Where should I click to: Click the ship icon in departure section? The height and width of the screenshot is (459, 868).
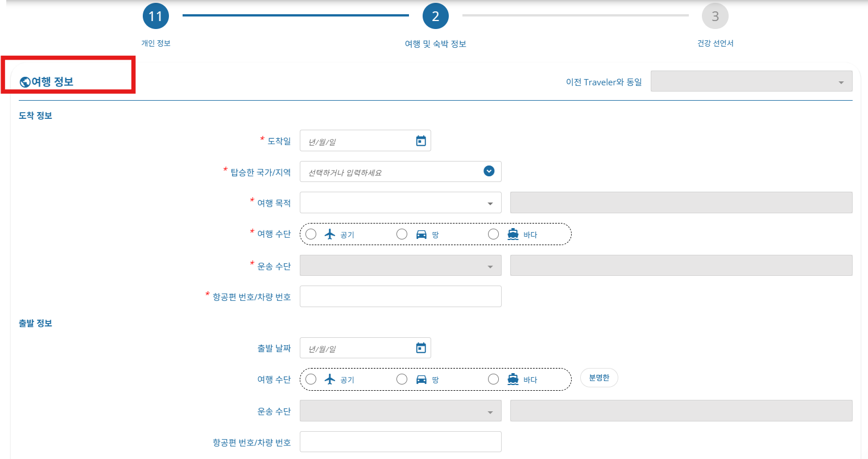pos(513,379)
